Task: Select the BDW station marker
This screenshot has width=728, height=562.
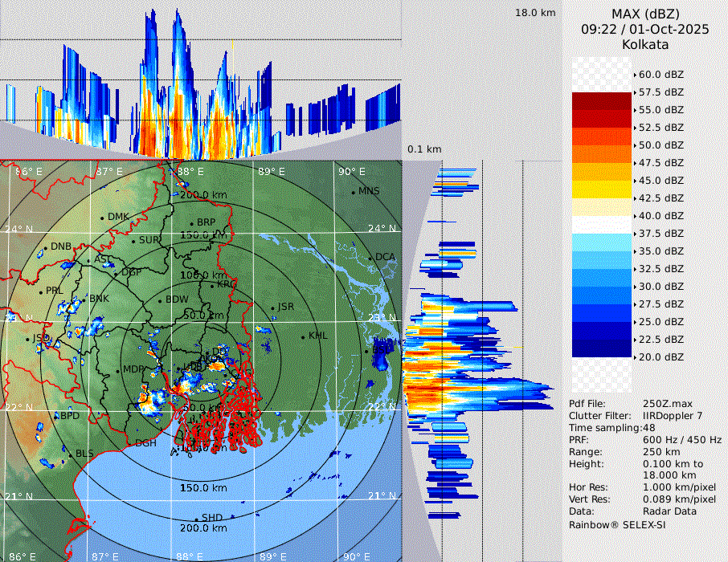Action: point(160,301)
